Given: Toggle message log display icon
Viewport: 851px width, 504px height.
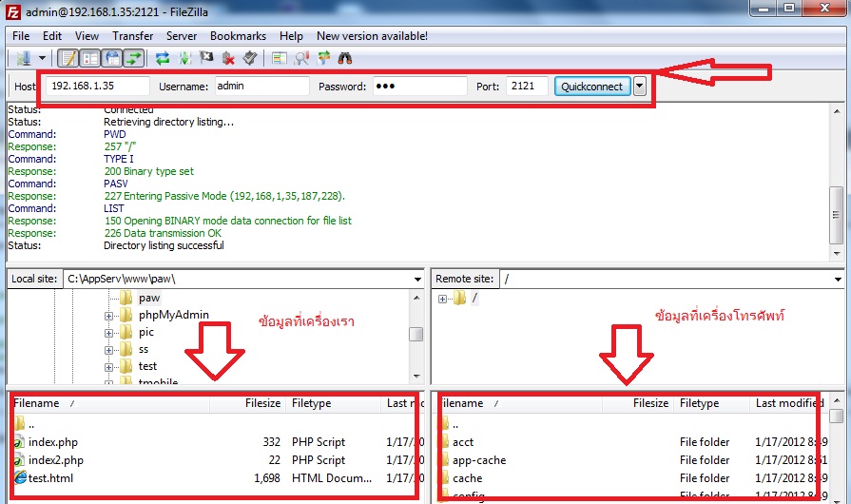Looking at the screenshot, I should [x=68, y=58].
